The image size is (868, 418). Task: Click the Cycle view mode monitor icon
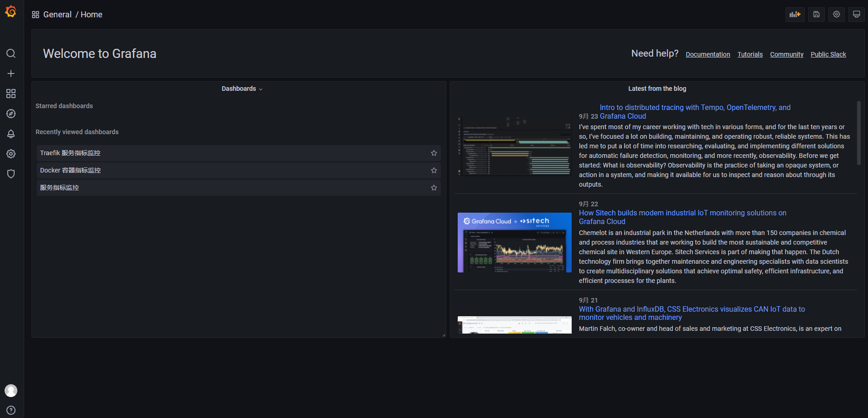(857, 15)
